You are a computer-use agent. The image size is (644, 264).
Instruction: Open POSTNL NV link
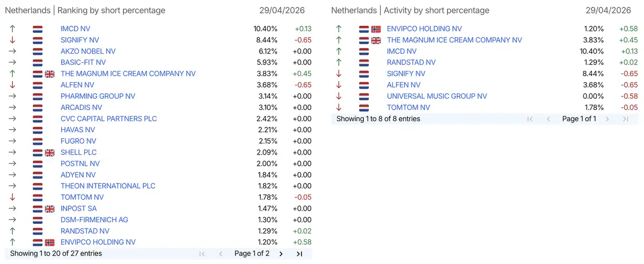coord(80,164)
